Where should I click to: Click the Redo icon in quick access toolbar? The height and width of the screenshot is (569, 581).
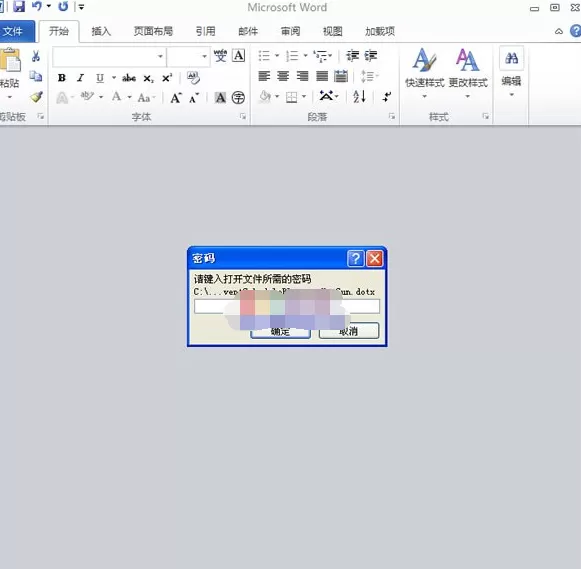(x=63, y=6)
